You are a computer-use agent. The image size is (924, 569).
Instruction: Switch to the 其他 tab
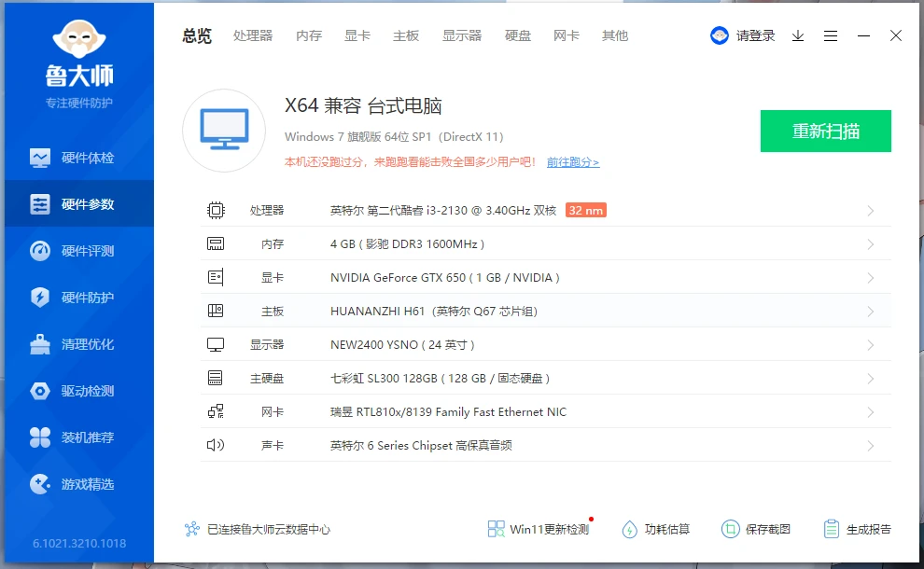615,36
